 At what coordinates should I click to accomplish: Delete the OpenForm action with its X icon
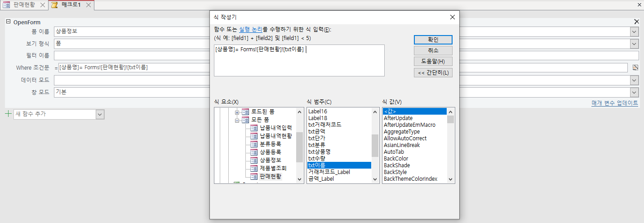pos(636,22)
